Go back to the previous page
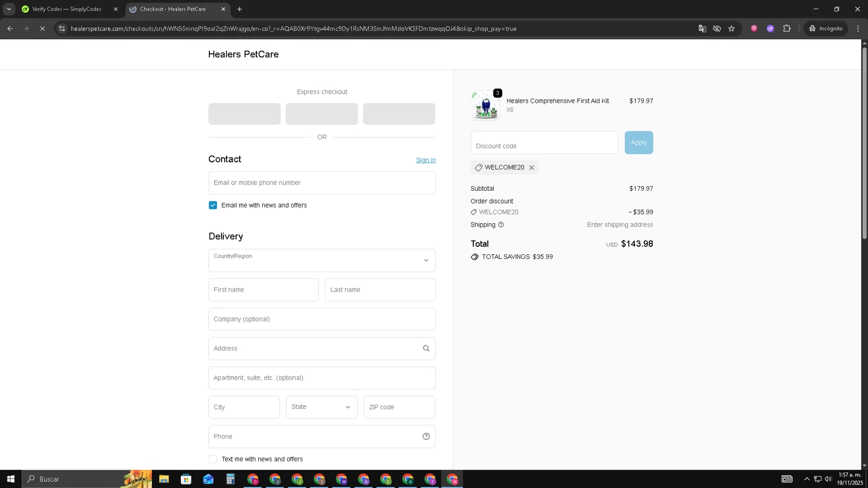Image resolution: width=868 pixels, height=488 pixels. pos(10,28)
